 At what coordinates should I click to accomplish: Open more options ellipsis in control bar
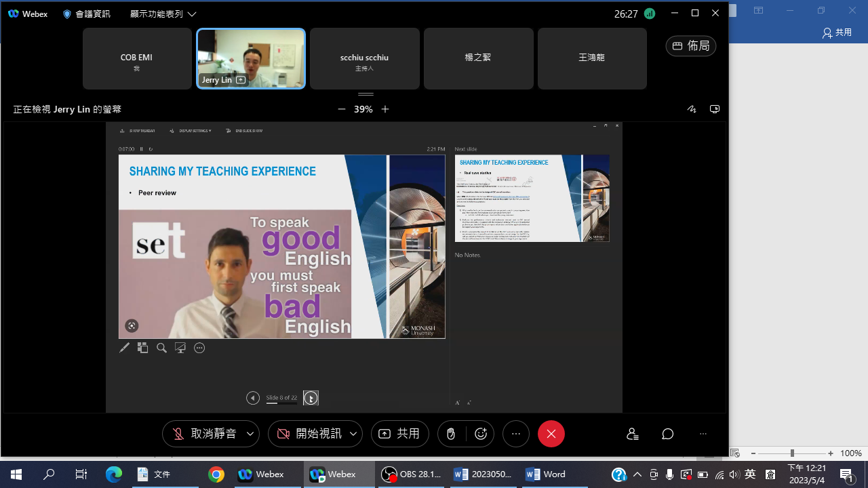point(516,434)
